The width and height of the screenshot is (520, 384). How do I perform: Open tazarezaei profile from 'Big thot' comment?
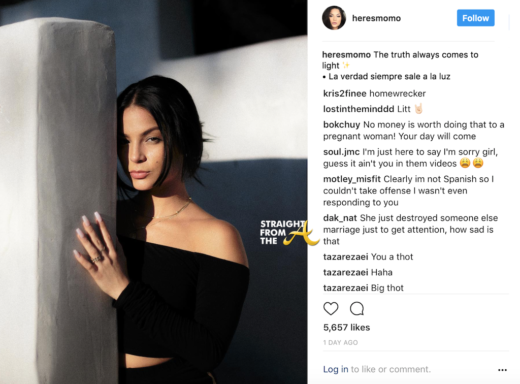[346, 288]
